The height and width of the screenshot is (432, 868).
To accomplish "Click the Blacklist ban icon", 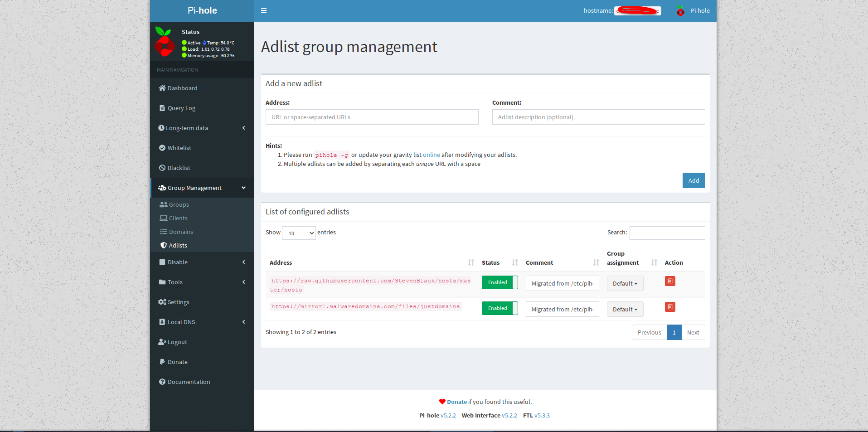I will pos(162,168).
